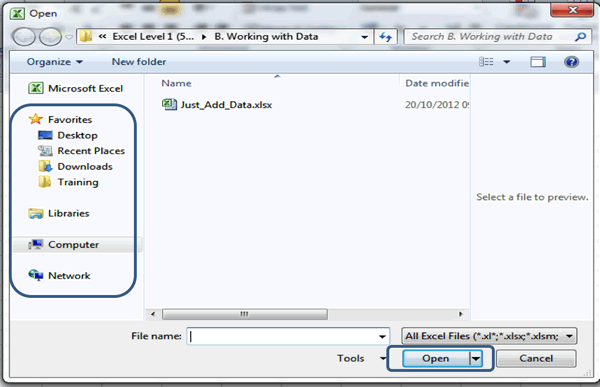Click the left arrow of horizontal scrollbar
600x387 pixels.
[153, 314]
